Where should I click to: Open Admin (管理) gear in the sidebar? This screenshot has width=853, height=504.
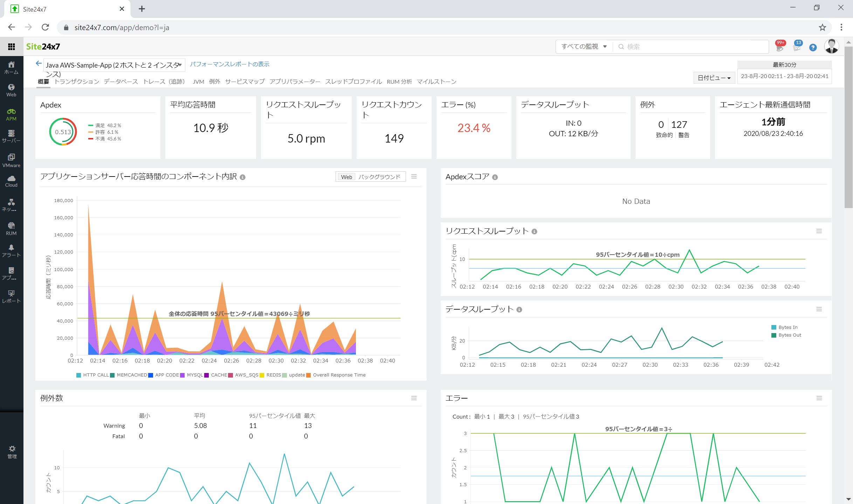coord(12,452)
